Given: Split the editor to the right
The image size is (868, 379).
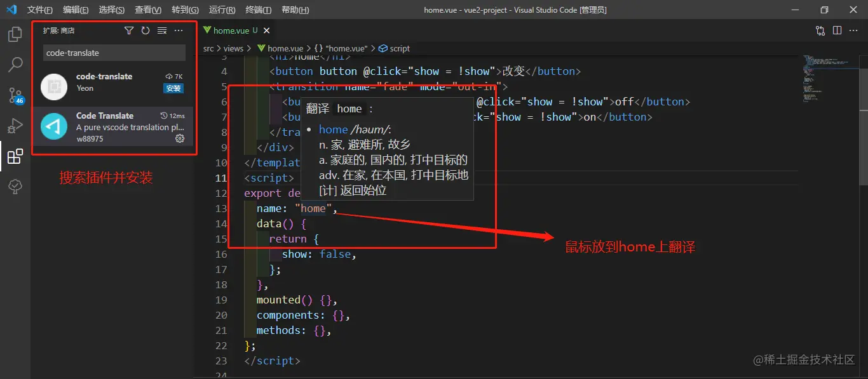Looking at the screenshot, I should tap(837, 30).
